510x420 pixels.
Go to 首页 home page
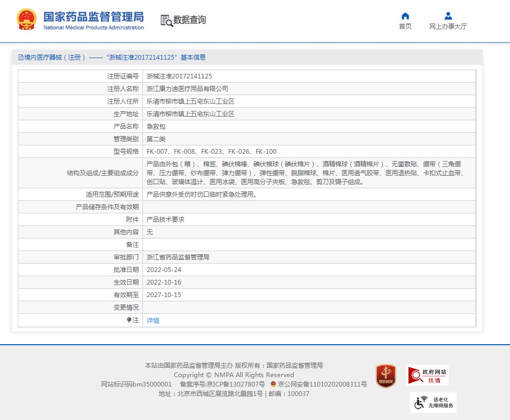(405, 26)
